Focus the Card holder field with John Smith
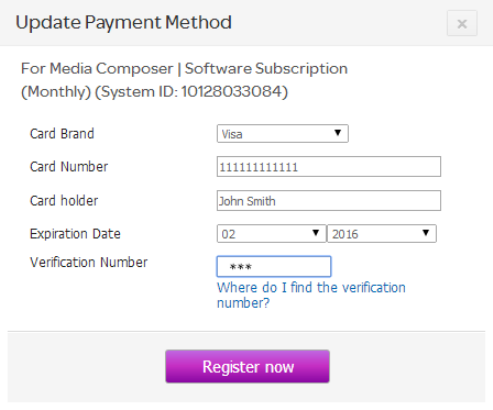Screen dimensions: 493x410 pos(329,201)
